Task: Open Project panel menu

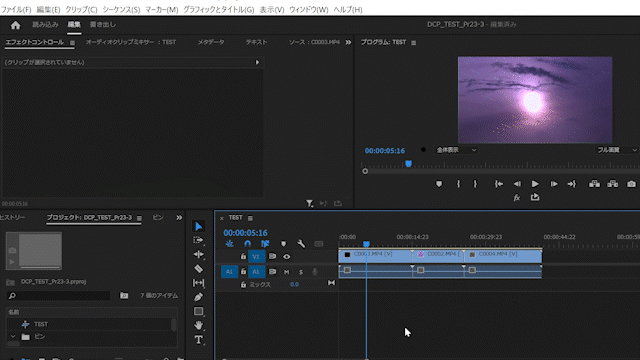Action: [139, 218]
